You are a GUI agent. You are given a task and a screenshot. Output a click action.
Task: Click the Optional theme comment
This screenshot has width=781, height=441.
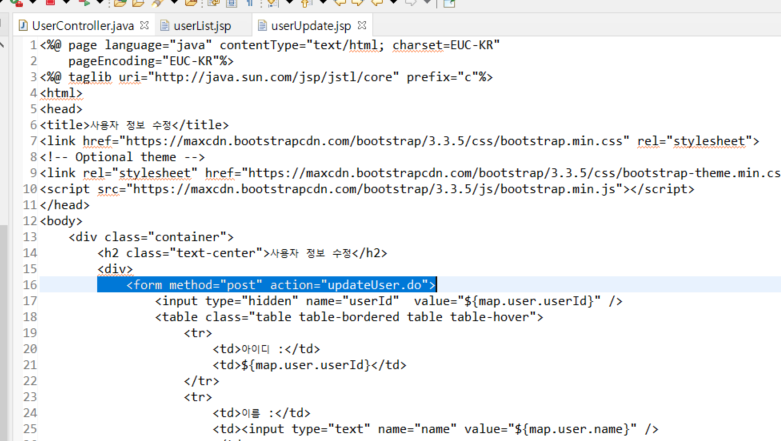click(x=122, y=157)
